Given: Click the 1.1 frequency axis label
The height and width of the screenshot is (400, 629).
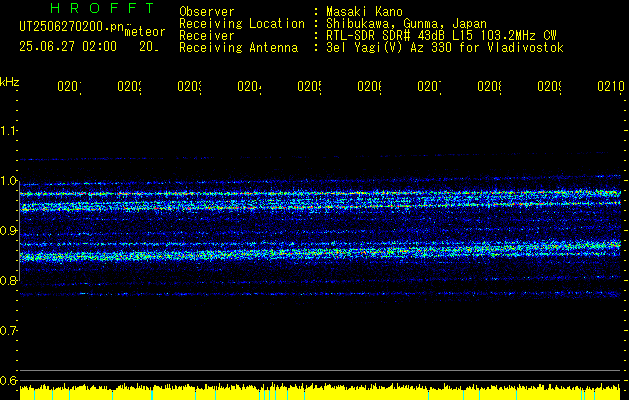Looking at the screenshot, I should 8,130.
